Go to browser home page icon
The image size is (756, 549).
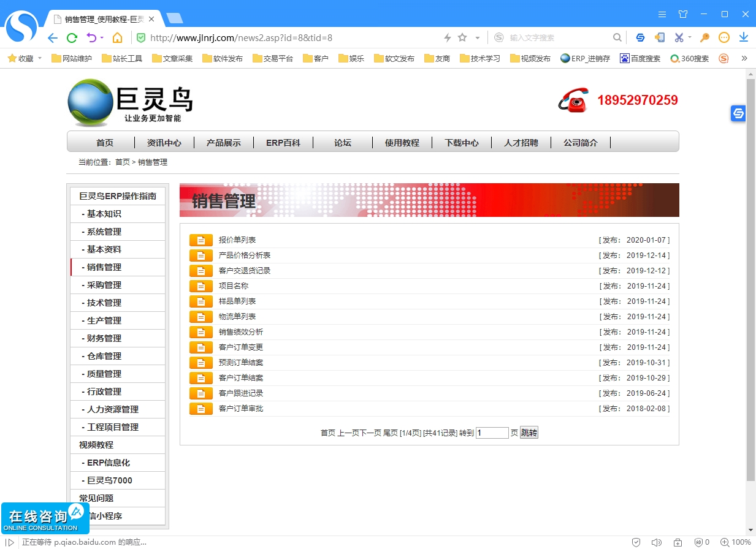click(x=117, y=38)
